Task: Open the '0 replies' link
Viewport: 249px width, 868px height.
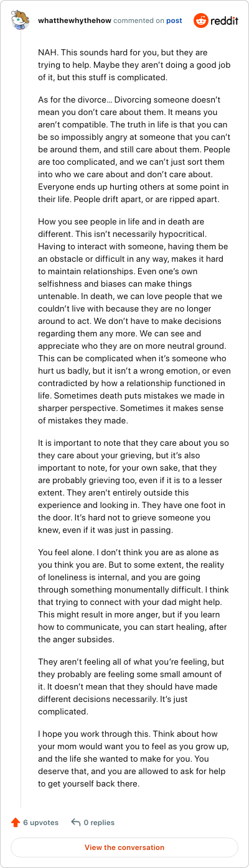Action: point(99,823)
